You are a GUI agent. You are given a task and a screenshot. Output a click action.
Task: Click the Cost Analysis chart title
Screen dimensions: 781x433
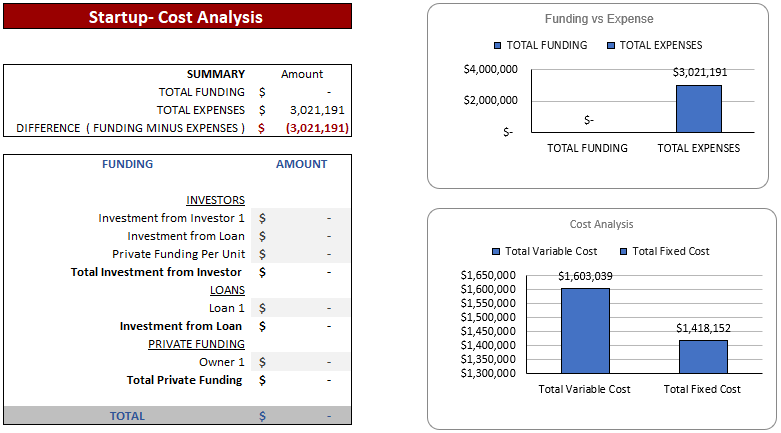(601, 225)
